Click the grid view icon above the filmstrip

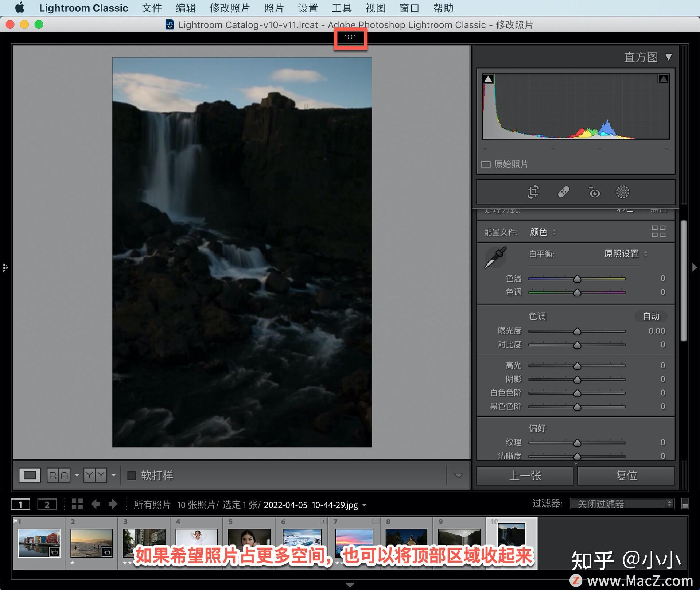pos(77,504)
